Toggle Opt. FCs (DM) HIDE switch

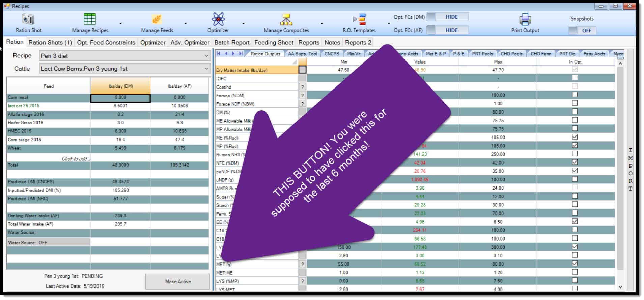tap(448, 17)
